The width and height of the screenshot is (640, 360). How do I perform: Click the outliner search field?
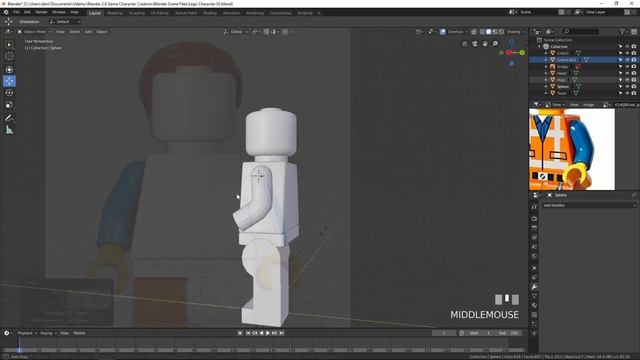point(581,31)
